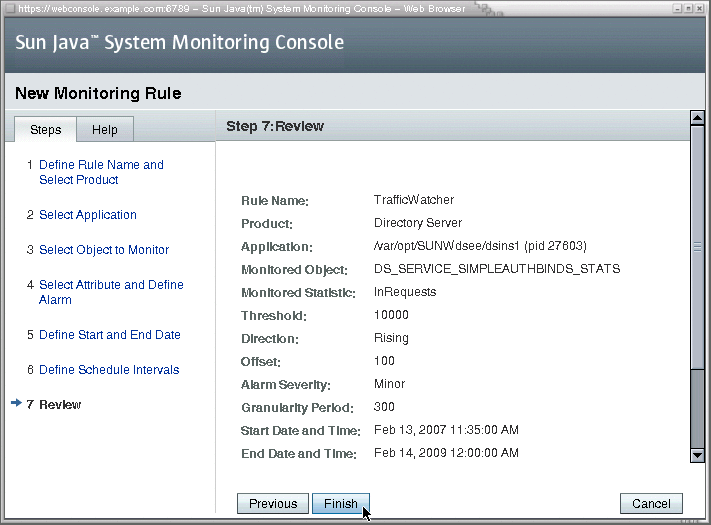Click the Finish button
Image resolution: width=711 pixels, height=525 pixels.
click(341, 504)
